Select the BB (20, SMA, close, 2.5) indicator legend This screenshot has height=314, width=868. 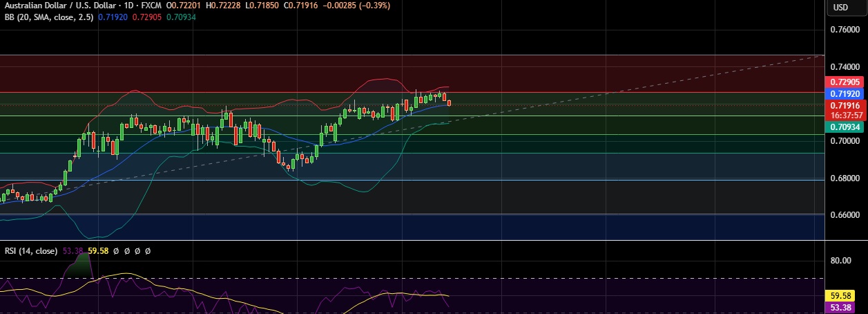(x=46, y=17)
